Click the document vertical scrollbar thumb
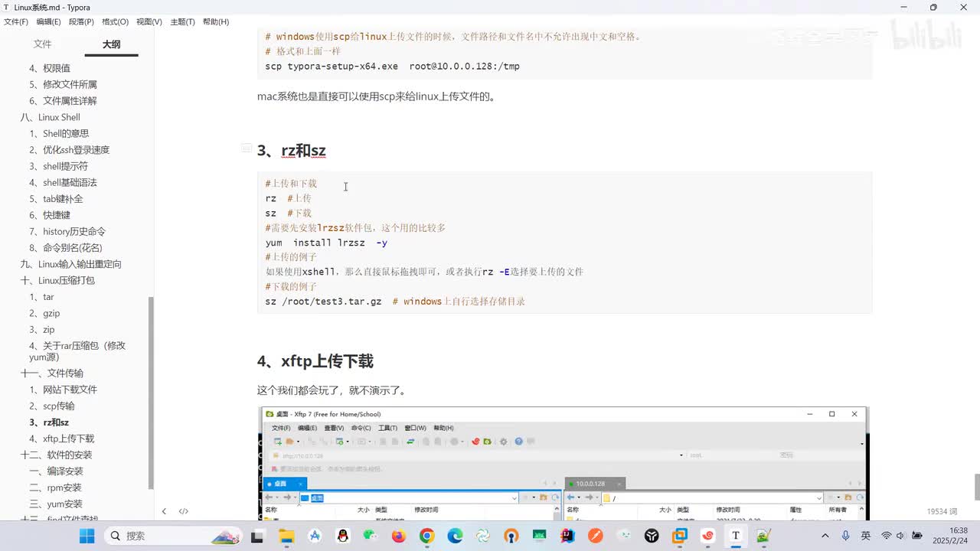Viewport: 980px width, 551px height. tap(976, 487)
